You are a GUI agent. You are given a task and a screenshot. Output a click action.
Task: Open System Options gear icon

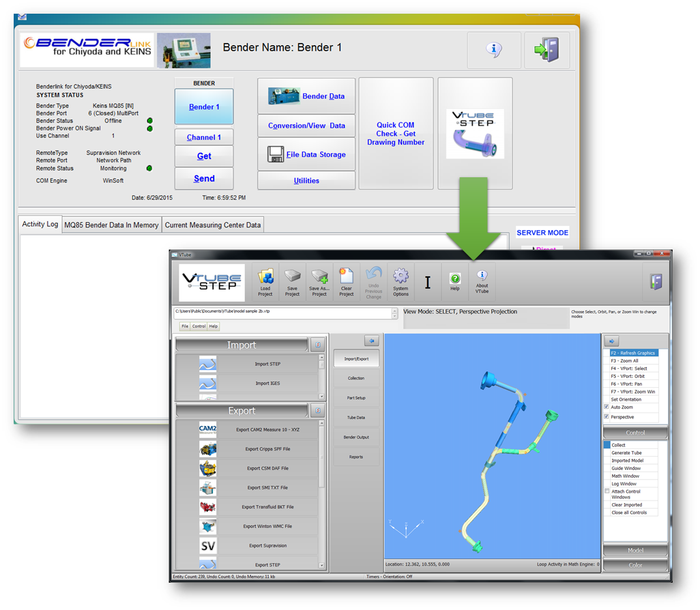tap(400, 277)
